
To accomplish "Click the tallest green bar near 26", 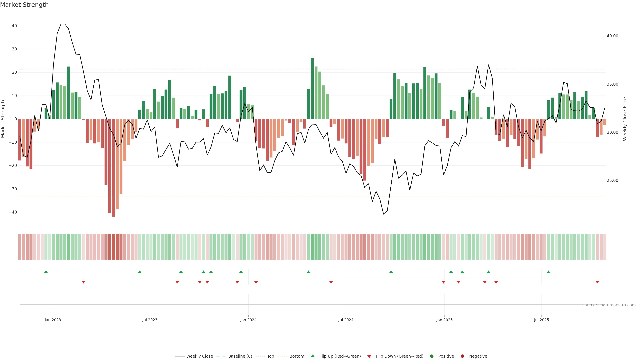I will pyautogui.click(x=312, y=89).
